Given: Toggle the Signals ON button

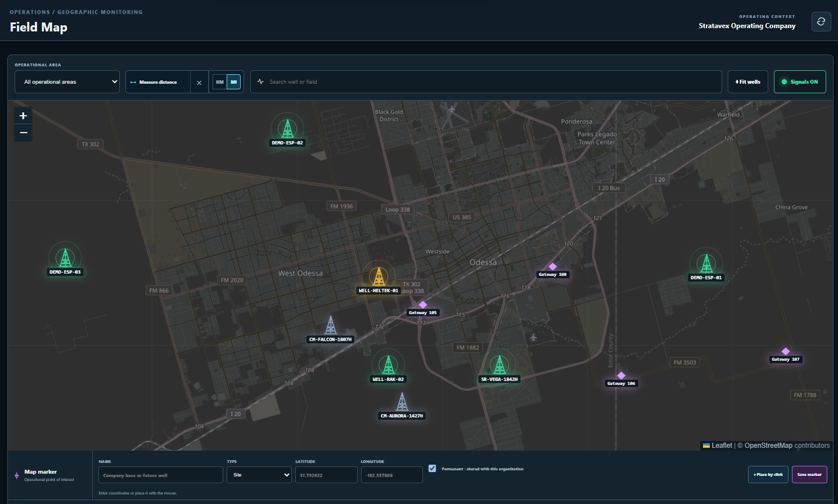Looking at the screenshot, I should [800, 82].
